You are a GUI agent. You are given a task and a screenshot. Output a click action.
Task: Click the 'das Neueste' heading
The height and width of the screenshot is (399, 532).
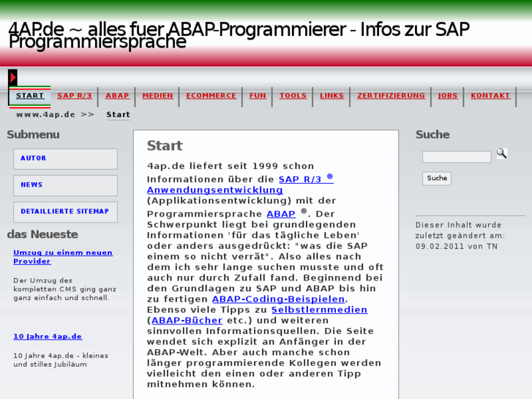coord(42,234)
